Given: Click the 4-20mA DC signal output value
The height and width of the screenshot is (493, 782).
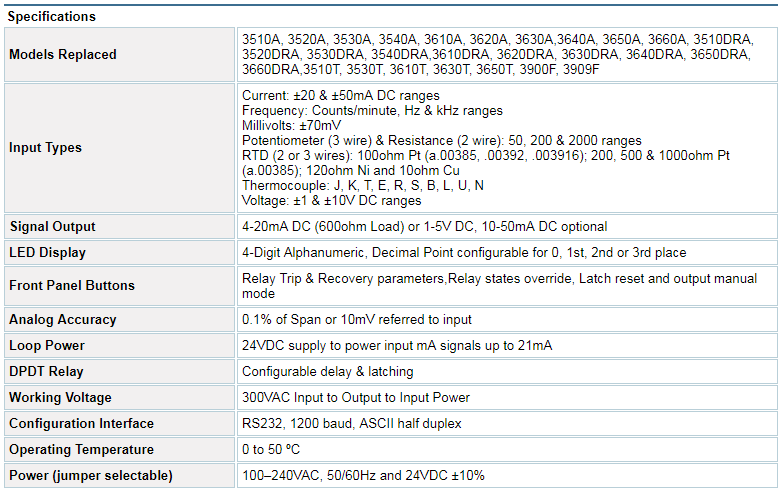Looking at the screenshot, I should tap(424, 226).
